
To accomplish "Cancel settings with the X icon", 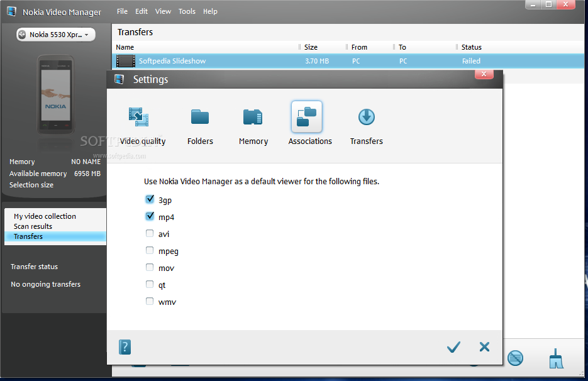I will pos(484,346).
